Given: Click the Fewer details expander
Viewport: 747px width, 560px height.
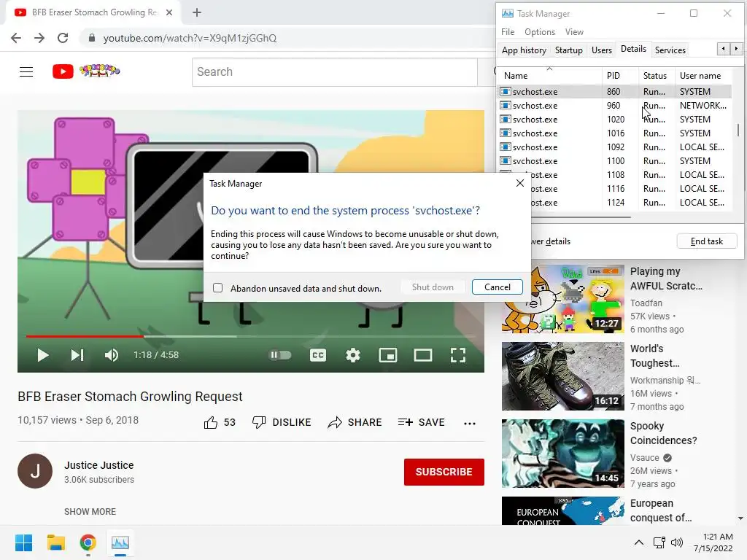Looking at the screenshot, I should click(550, 241).
